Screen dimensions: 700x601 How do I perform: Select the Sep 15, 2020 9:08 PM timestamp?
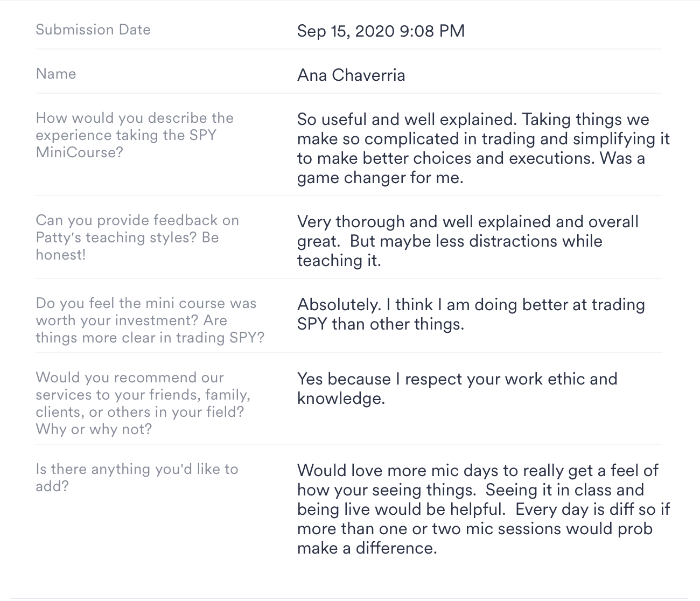[x=381, y=31]
